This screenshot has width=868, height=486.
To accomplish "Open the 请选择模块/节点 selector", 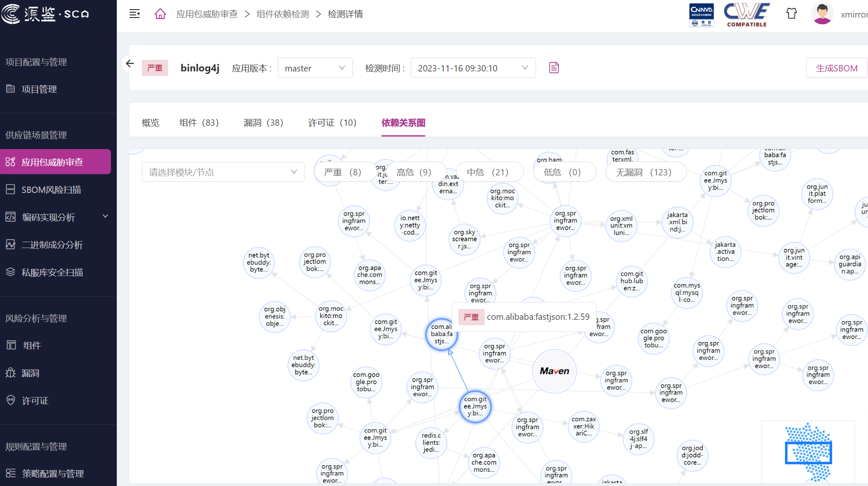I will tap(223, 172).
